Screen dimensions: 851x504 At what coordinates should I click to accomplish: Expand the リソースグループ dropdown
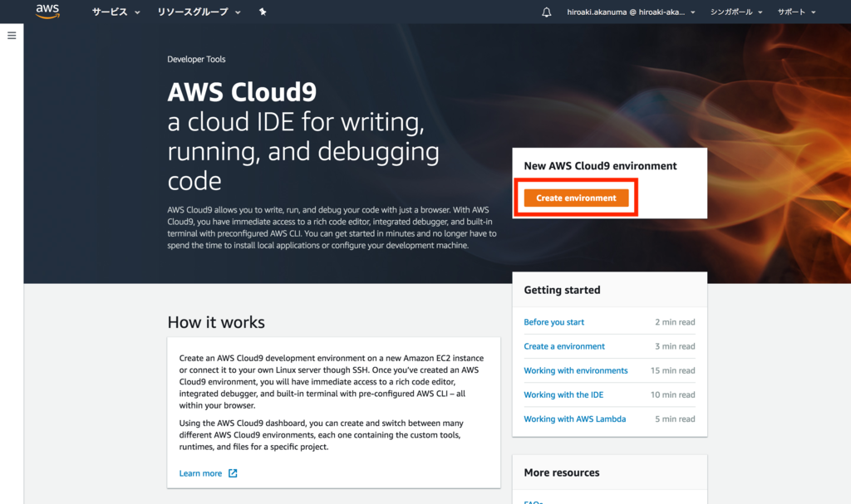click(x=199, y=12)
